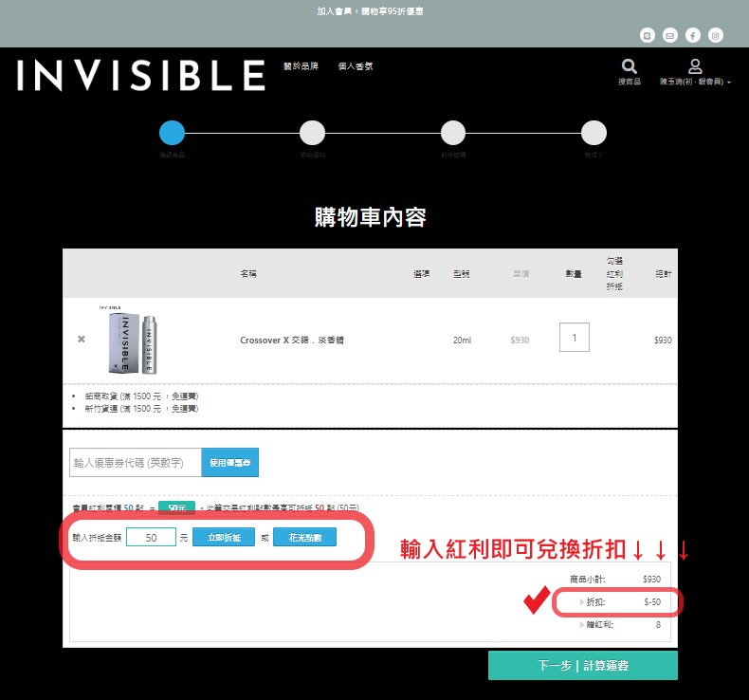The height and width of the screenshot is (700, 749).
Task: Click the 超商取貨 shipping note
Action: 141,396
